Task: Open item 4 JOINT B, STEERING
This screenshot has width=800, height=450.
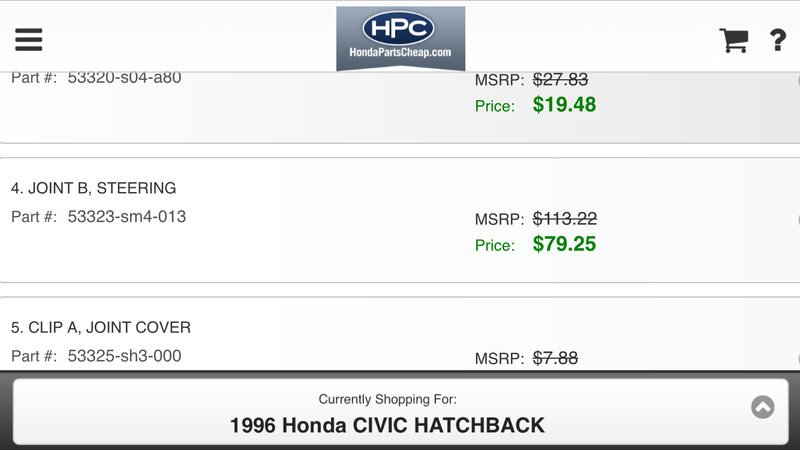Action: click(x=93, y=188)
